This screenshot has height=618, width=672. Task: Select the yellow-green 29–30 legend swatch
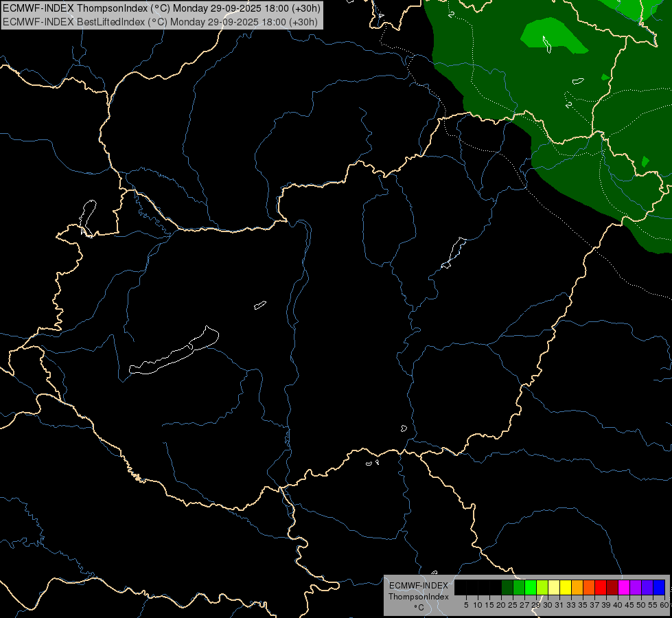[542, 587]
